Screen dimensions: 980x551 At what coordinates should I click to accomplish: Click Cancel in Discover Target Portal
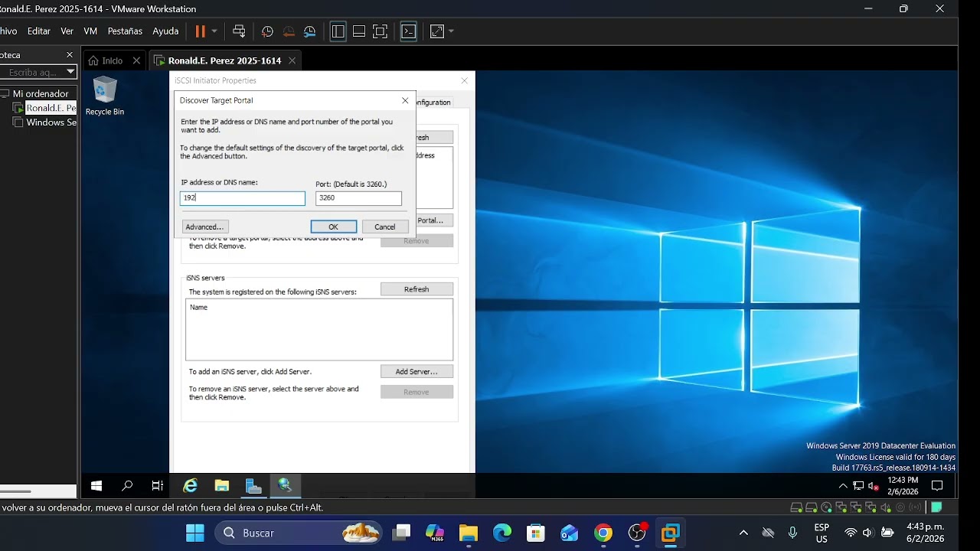pos(385,227)
